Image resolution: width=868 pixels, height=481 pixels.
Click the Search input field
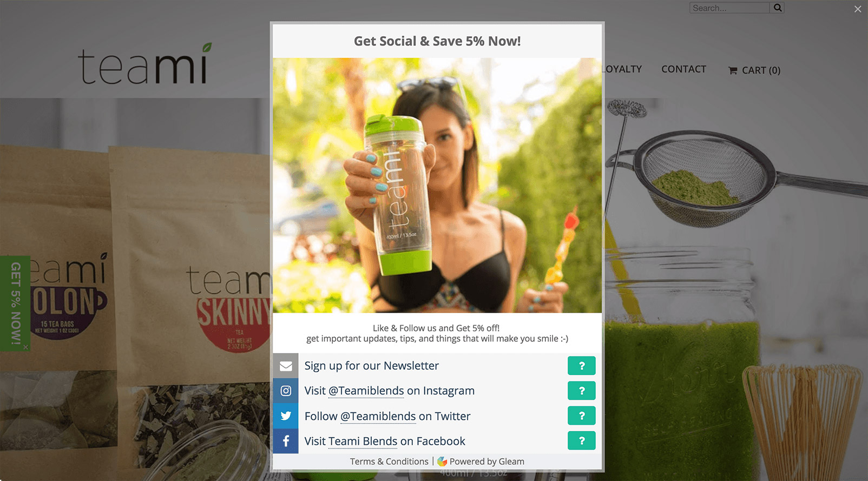click(729, 8)
